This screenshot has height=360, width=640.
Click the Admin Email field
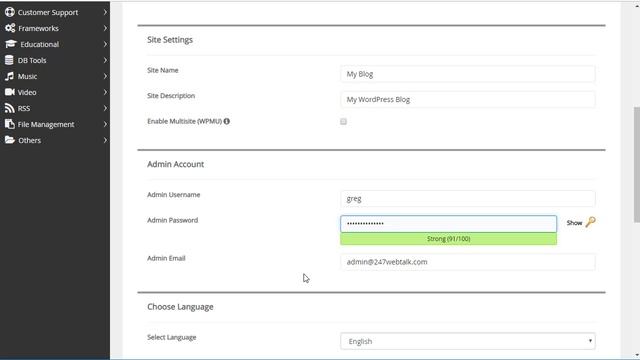(468, 262)
